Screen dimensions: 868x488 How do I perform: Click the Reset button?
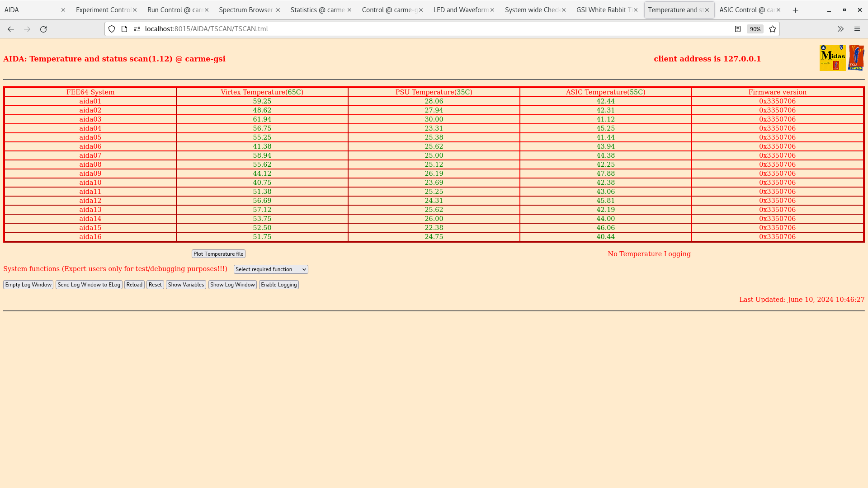click(x=155, y=284)
